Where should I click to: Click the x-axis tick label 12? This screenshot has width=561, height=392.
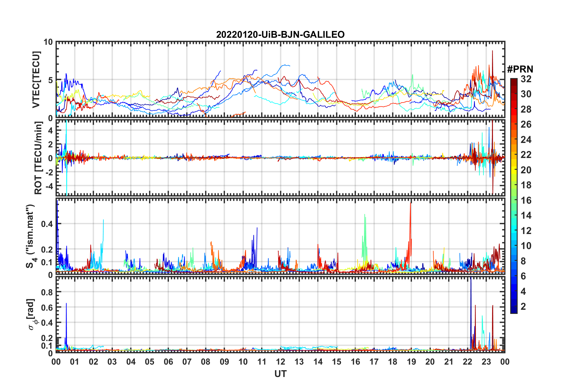pos(280,362)
